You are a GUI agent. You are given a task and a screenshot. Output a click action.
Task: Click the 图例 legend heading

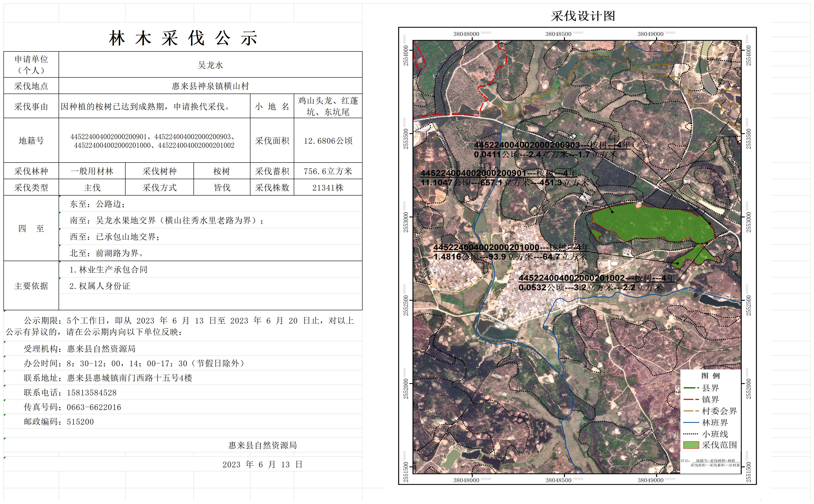pyautogui.click(x=710, y=376)
